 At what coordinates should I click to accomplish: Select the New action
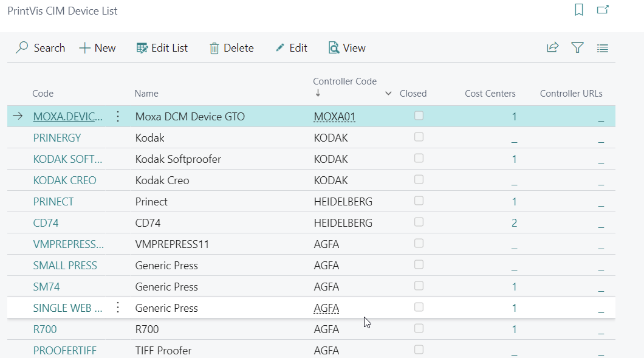pos(97,48)
